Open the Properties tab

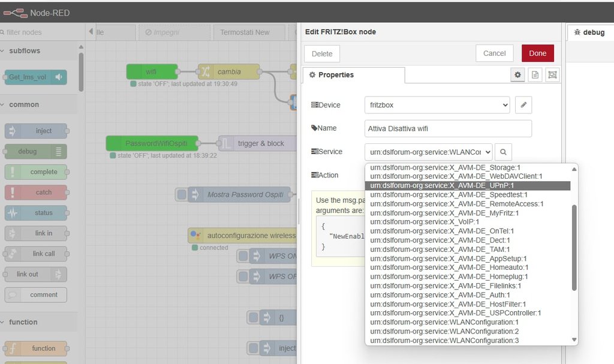click(354, 75)
